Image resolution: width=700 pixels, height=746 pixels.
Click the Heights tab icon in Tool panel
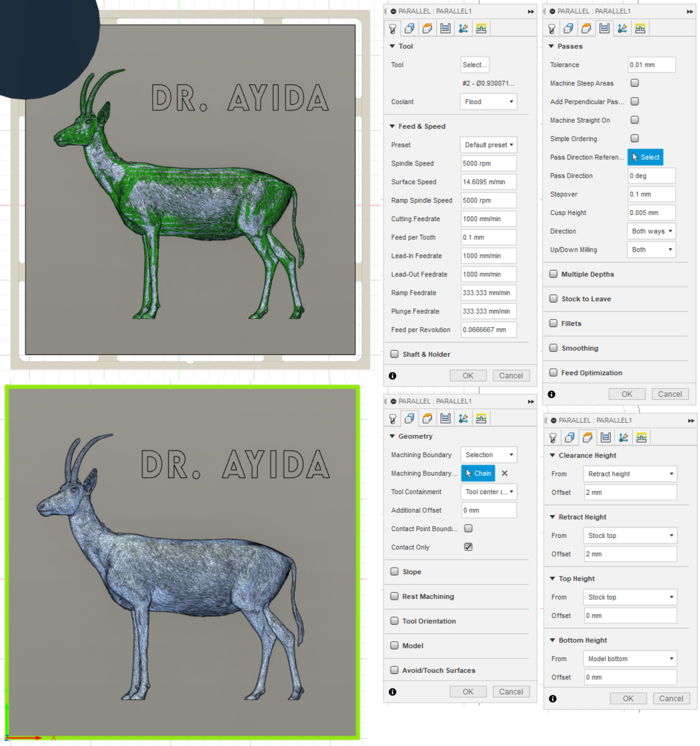[x=427, y=28]
